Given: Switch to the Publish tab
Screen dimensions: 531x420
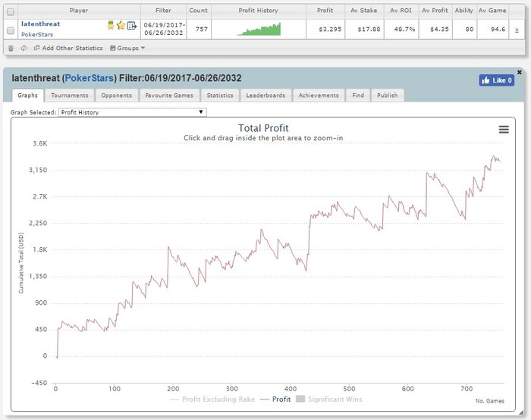Looking at the screenshot, I should pyautogui.click(x=387, y=96).
